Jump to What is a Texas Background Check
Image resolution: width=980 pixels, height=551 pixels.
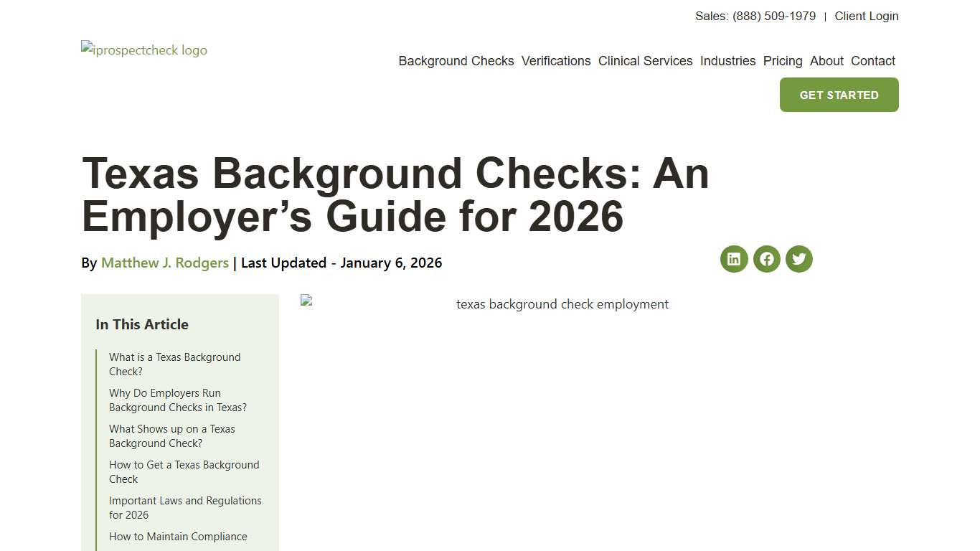pos(174,364)
